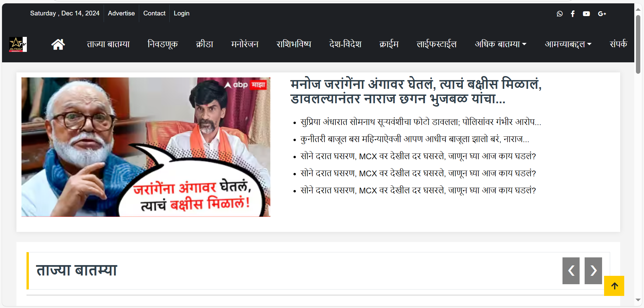Open the राशिभविष्य menu section
The image size is (644, 308).
[x=294, y=44]
